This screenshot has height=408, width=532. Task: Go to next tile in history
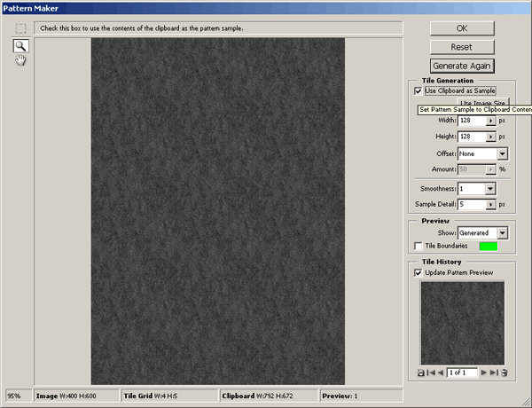coord(483,373)
